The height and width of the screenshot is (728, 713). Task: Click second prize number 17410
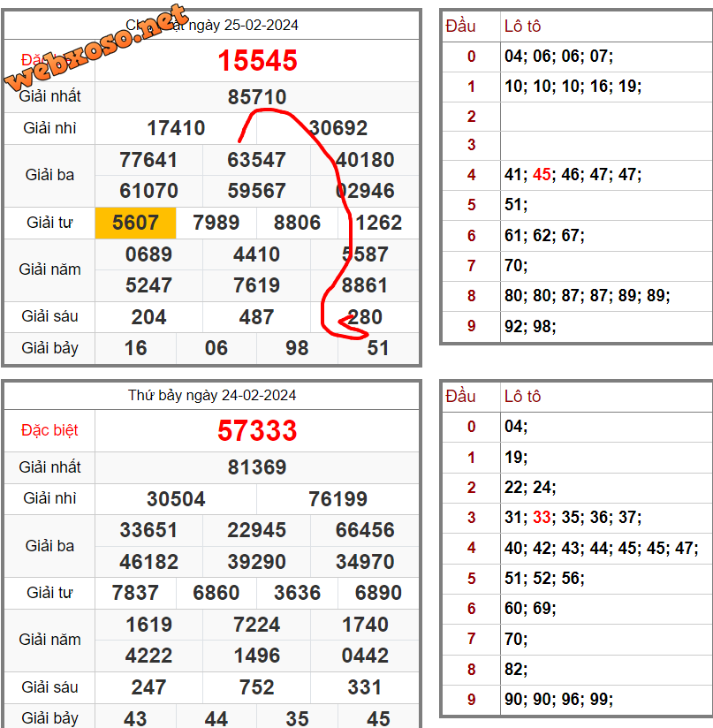176,128
